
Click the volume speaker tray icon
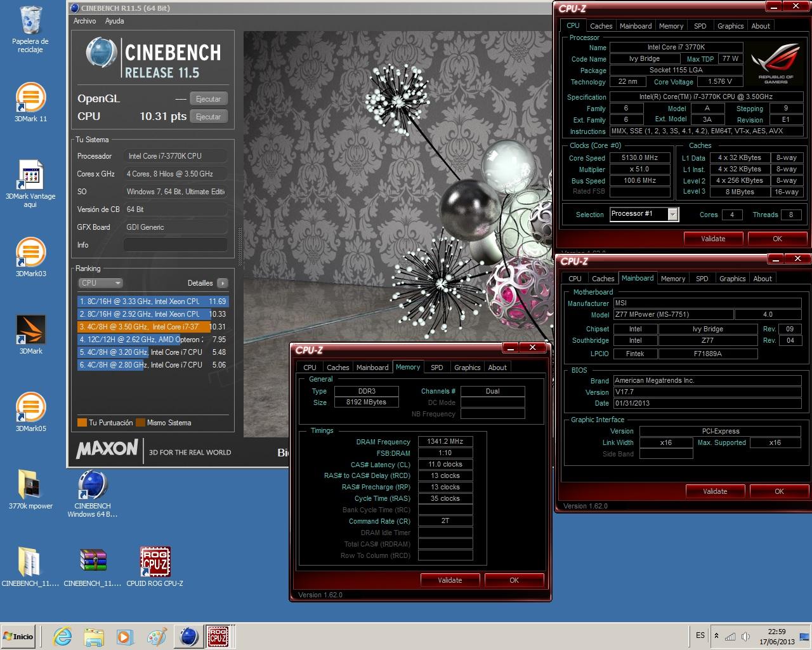(746, 636)
